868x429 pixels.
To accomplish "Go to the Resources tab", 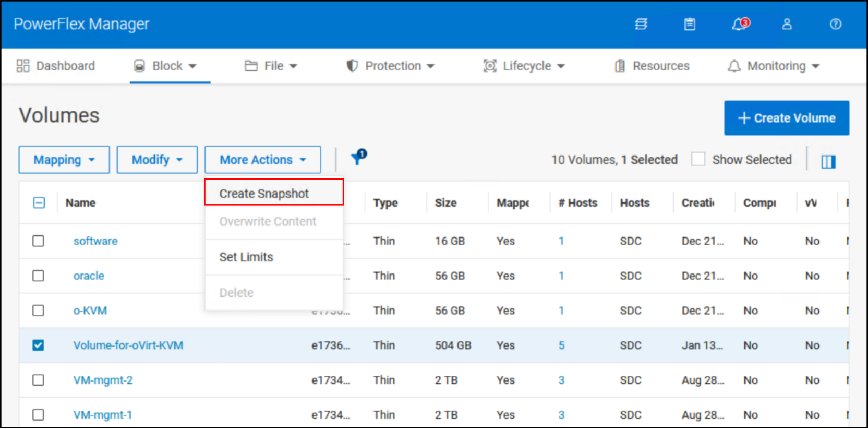I will point(652,66).
